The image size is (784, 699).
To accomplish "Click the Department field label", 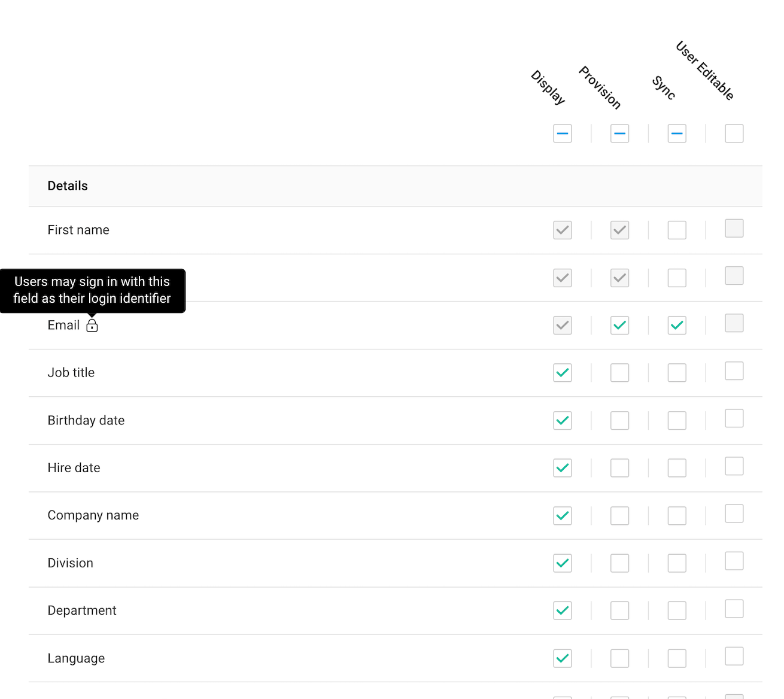I will point(82,610).
